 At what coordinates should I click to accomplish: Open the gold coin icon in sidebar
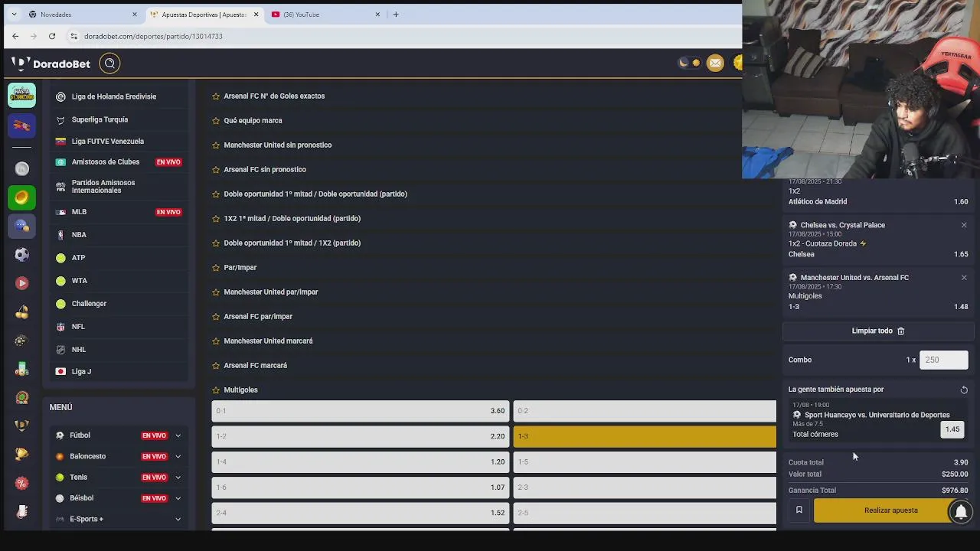21,197
